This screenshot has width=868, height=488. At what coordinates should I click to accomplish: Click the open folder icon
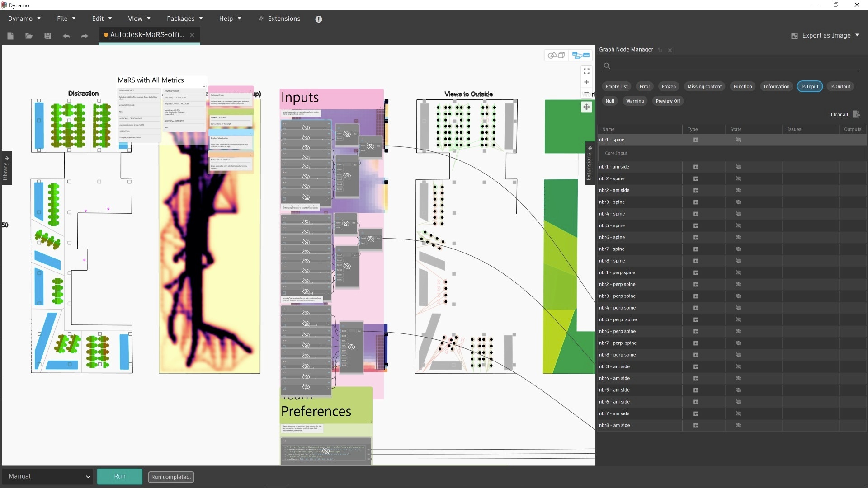(29, 36)
